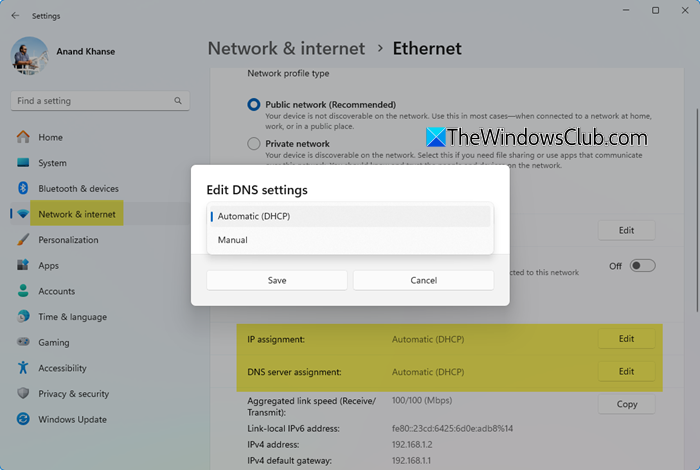Toggle the Off switch on the right
Viewport: 700px width, 471px height.
642,266
